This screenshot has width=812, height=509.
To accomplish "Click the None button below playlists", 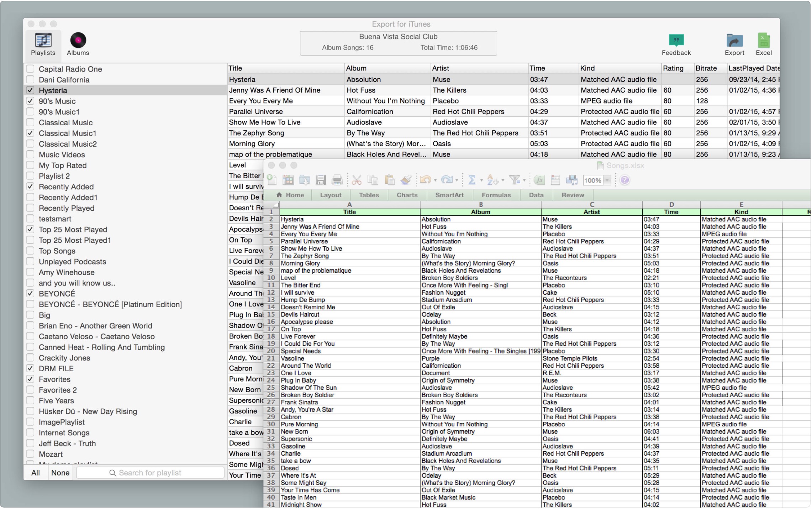I will click(x=60, y=473).
